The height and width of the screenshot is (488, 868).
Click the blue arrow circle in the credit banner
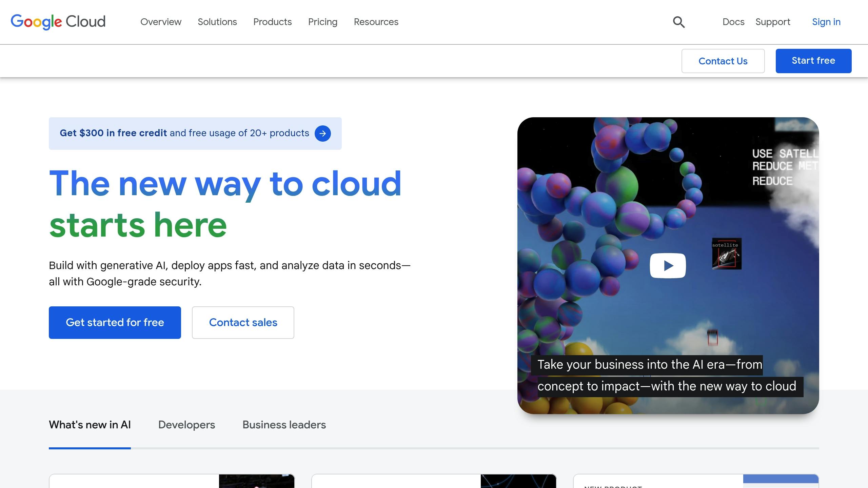(322, 133)
